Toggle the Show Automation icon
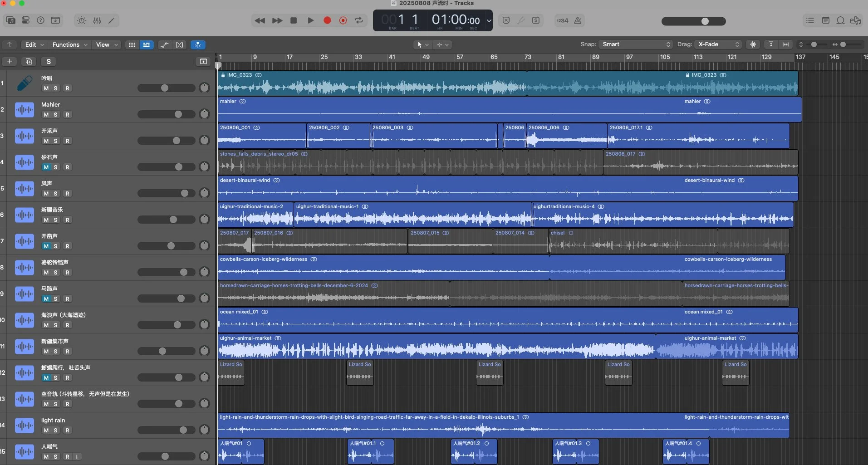This screenshot has width=868, height=465. click(x=165, y=45)
